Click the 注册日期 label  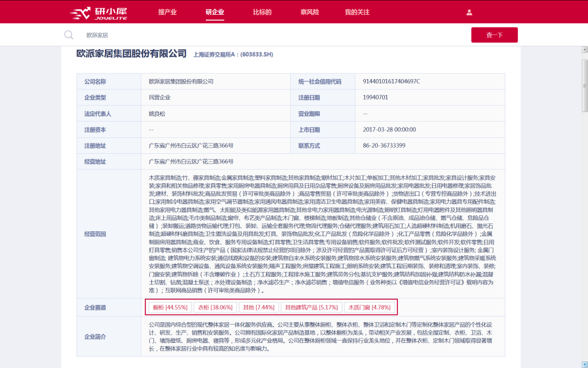coord(309,98)
